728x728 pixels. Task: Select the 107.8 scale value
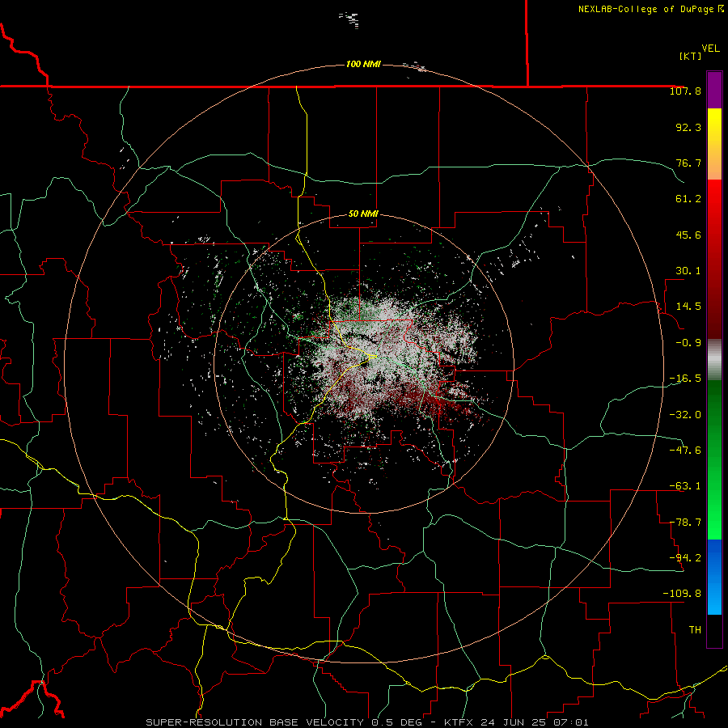(685, 91)
